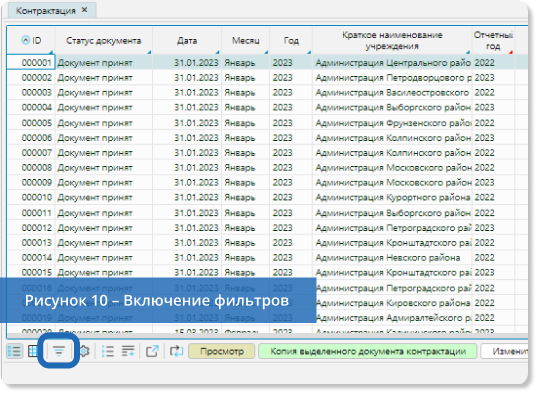
Task: Click Администрация Невского района cell
Action: tap(392, 258)
